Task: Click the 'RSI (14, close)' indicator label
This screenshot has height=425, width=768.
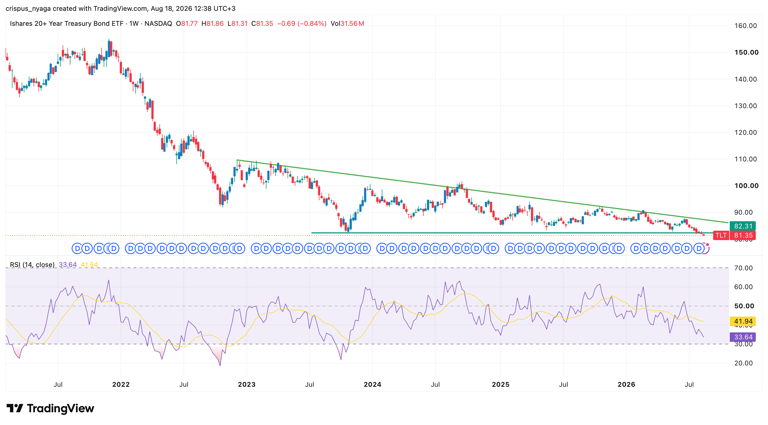Action: pyautogui.click(x=32, y=264)
